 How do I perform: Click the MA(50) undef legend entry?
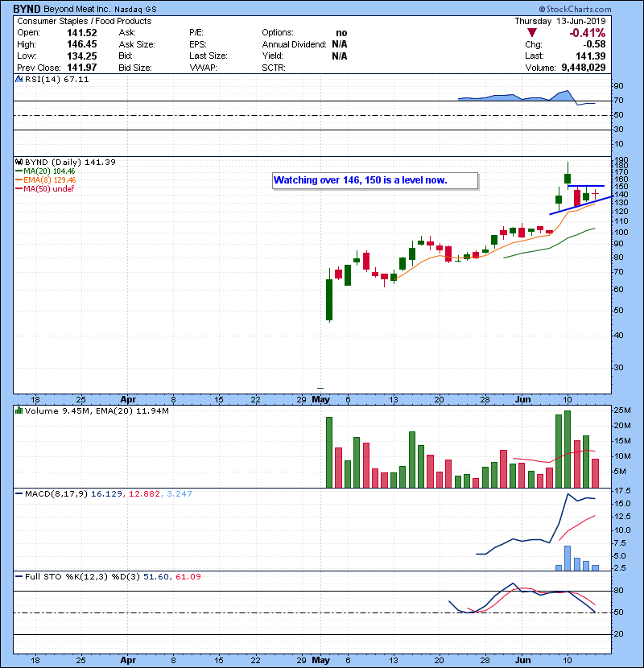click(45, 188)
